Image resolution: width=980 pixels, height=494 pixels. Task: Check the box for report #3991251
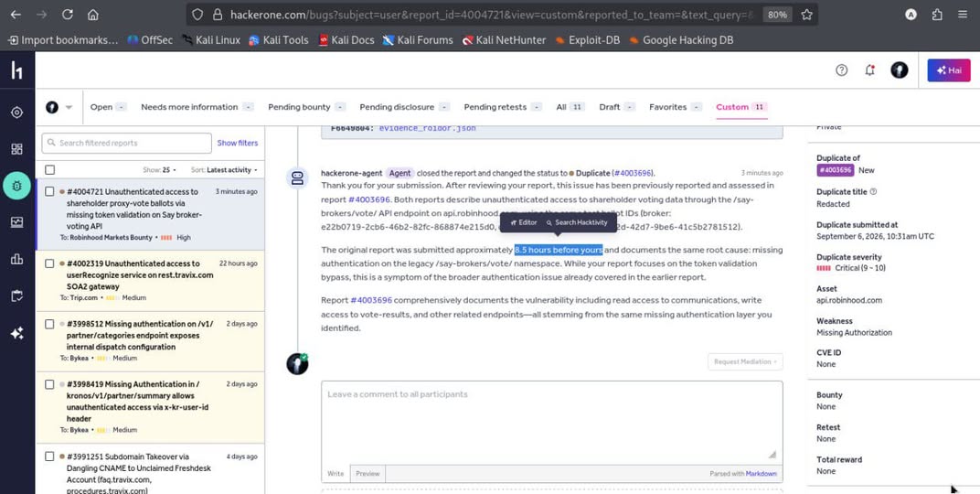50,456
